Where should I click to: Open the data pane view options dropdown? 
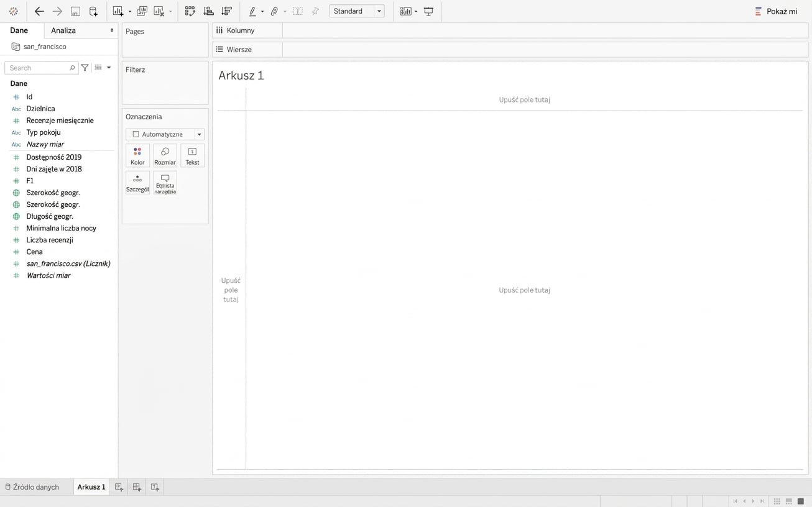tap(109, 68)
